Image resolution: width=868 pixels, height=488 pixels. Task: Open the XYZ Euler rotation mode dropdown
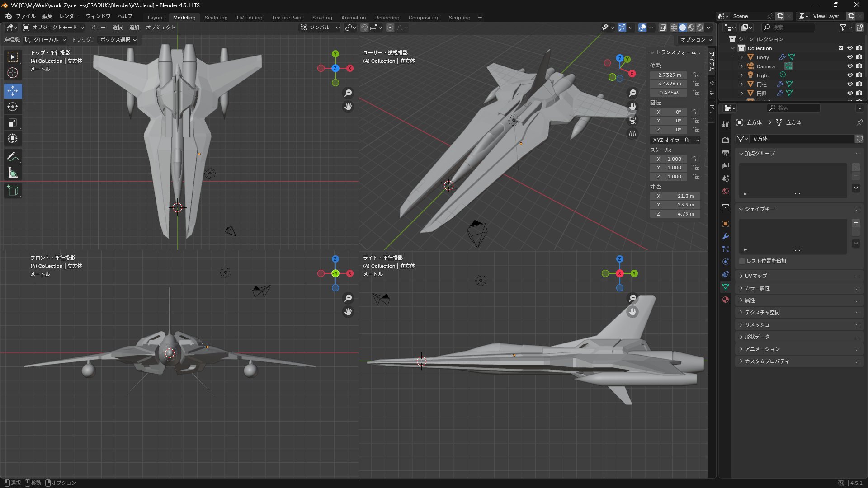coord(675,140)
